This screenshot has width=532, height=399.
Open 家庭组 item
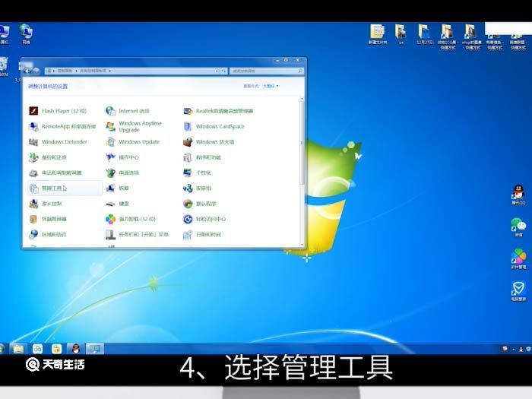click(x=197, y=188)
